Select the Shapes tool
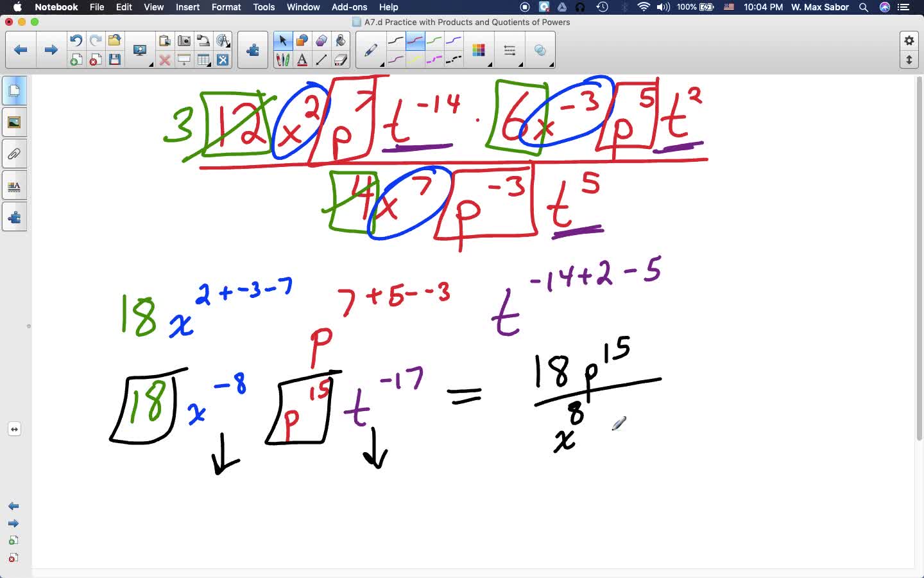Screen dimensions: 924x578 302,40
